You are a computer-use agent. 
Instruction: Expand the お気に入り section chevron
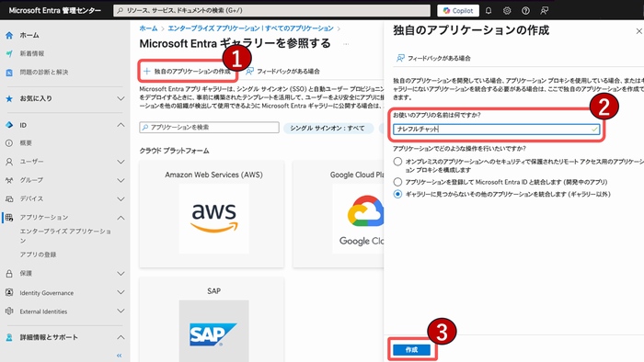coord(121,98)
